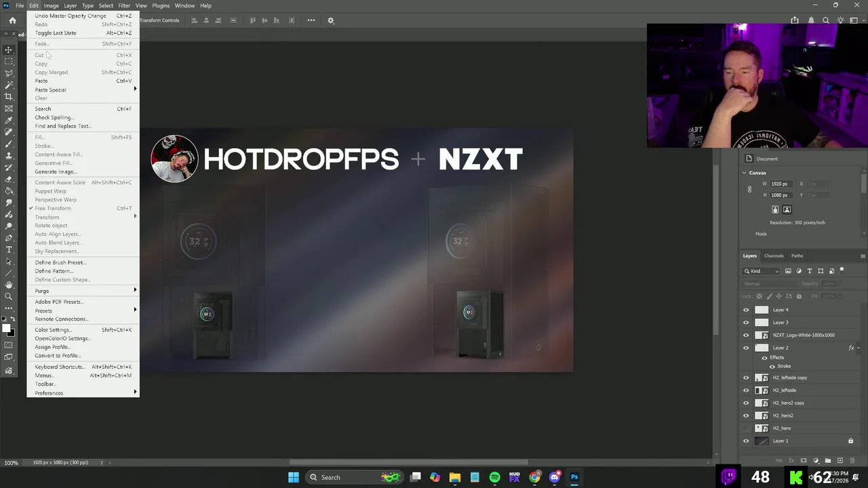Create a new group folder icon
This screenshot has width=868, height=488.
(x=828, y=461)
